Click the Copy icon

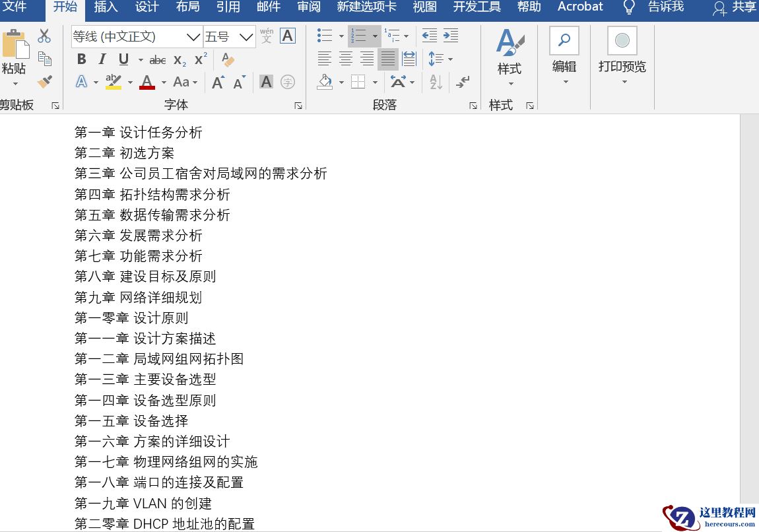pos(44,59)
